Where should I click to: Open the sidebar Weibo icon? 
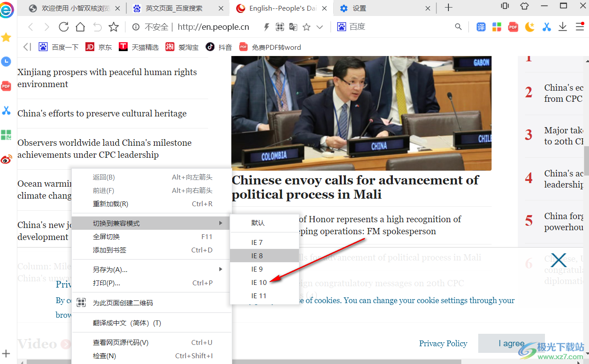click(6, 159)
